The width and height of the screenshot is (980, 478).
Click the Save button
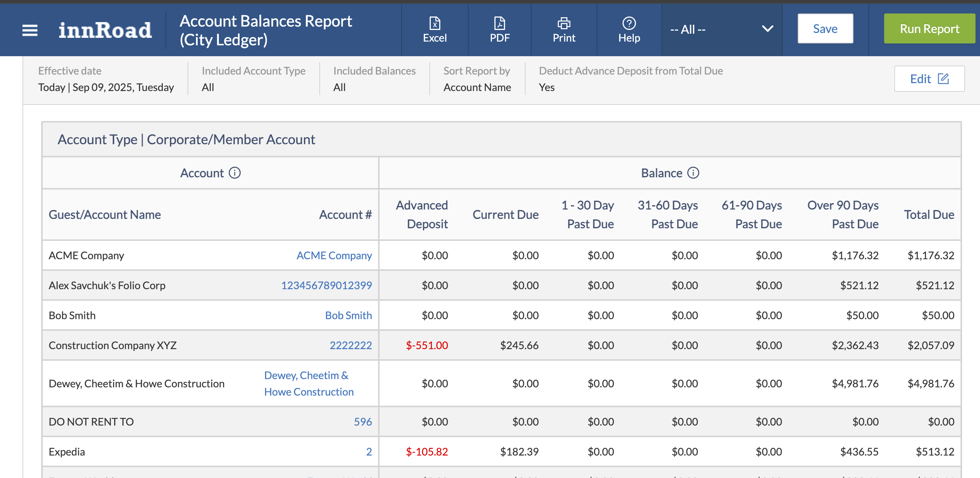[825, 28]
